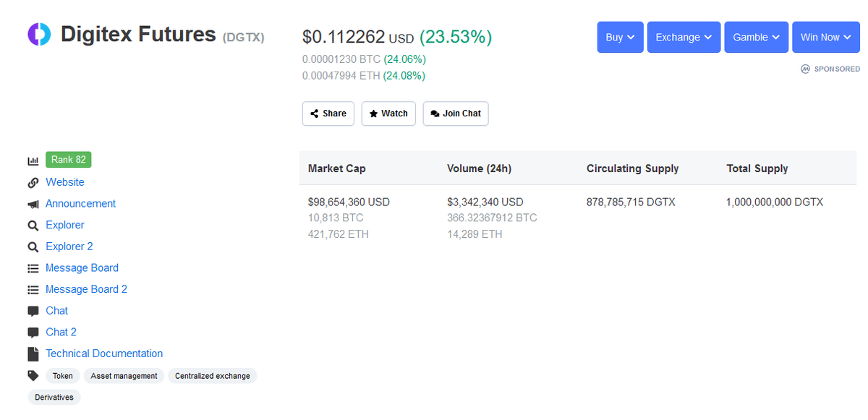Click the list icon beside Message Board
The image size is (868, 420).
33,267
